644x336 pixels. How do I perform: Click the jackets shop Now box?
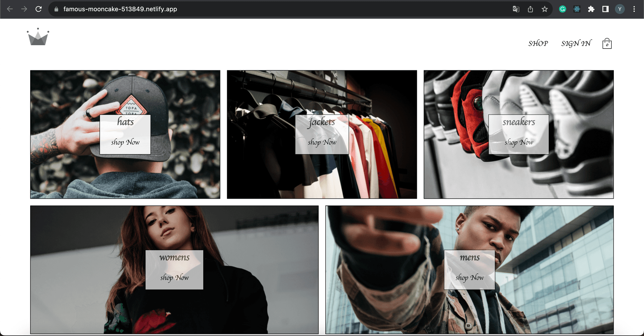tap(322, 134)
